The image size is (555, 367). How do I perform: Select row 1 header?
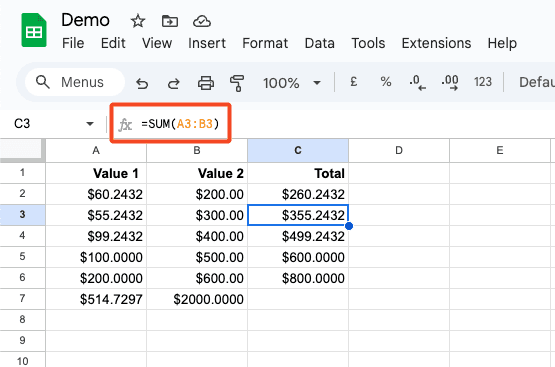tap(23, 173)
